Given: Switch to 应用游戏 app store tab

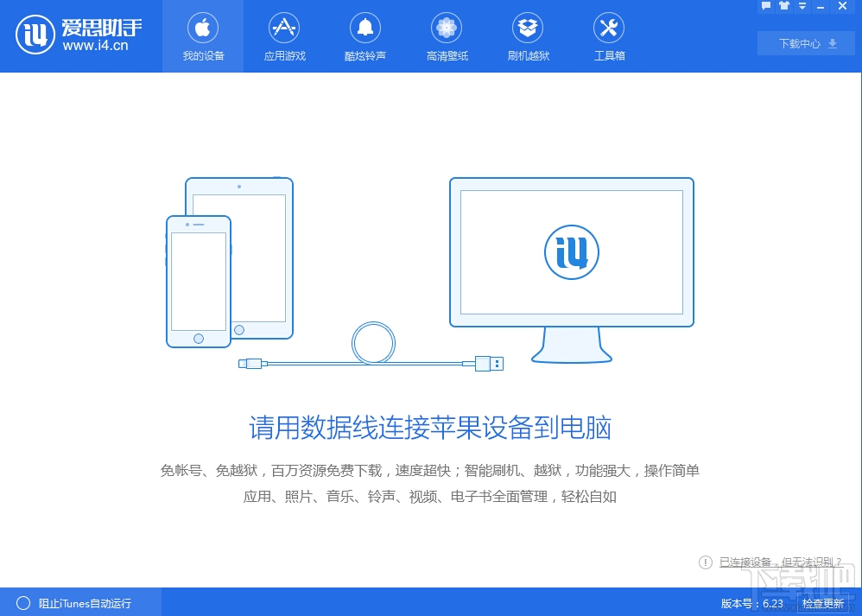Looking at the screenshot, I should 284,36.
